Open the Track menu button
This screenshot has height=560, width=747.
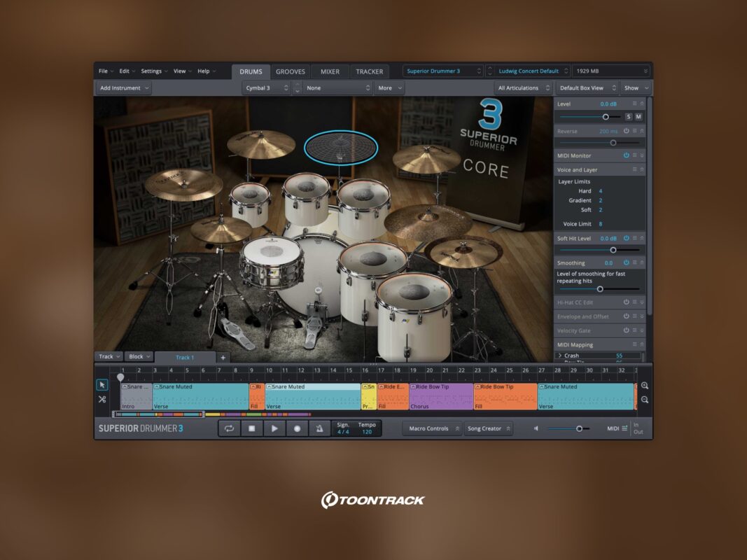109,357
